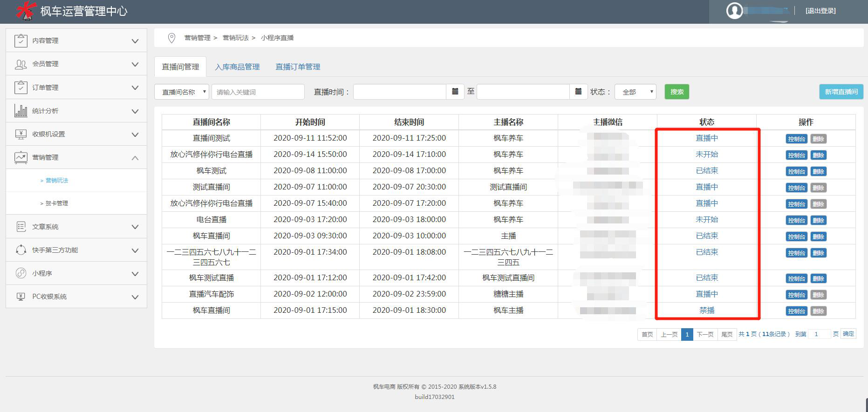Screen dimensions: 868x412
Task: Expand the 小程序 menu chevron
Action: pyautogui.click(x=135, y=274)
